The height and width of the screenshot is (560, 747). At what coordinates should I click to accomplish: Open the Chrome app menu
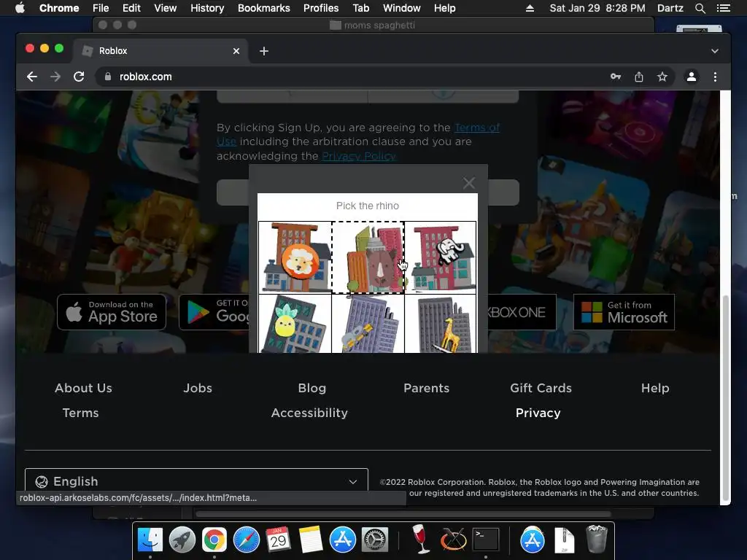(59, 8)
